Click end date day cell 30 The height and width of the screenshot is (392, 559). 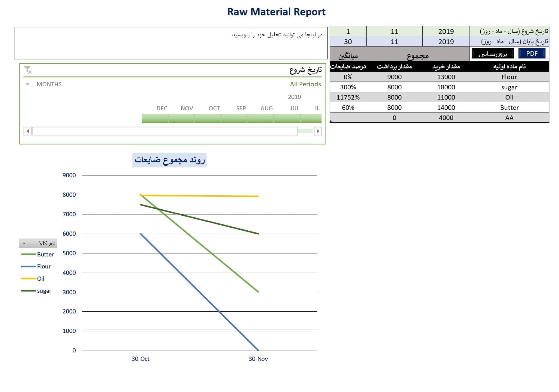click(x=348, y=41)
